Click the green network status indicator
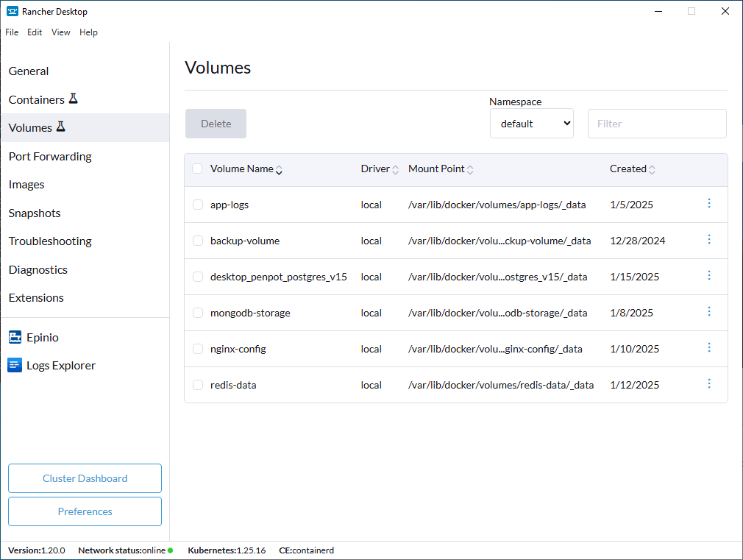 (168, 550)
